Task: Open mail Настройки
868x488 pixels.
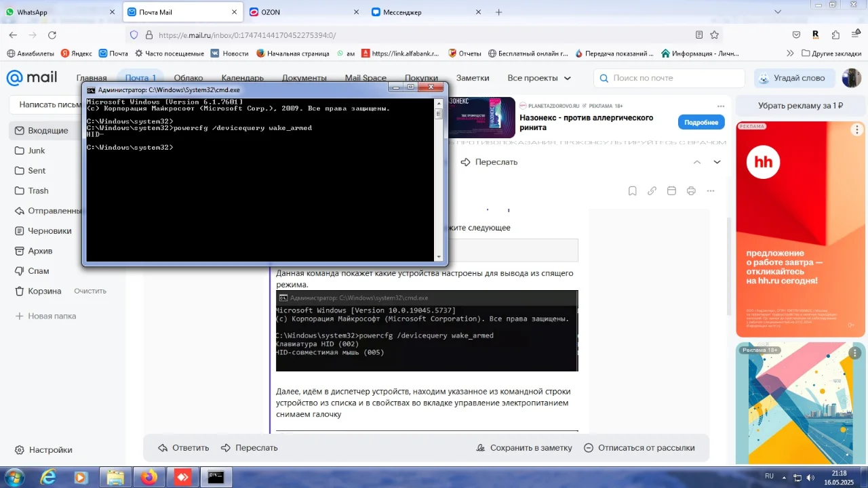Action: pos(43,450)
